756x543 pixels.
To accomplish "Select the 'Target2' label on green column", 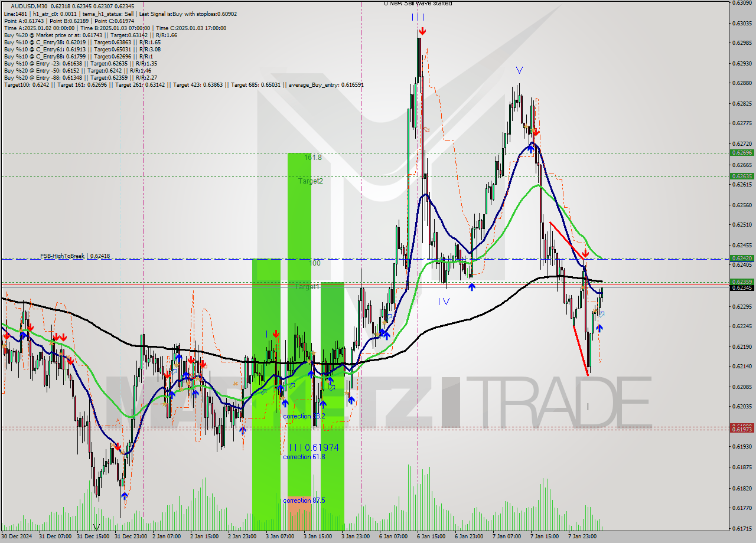I will pos(311,181).
